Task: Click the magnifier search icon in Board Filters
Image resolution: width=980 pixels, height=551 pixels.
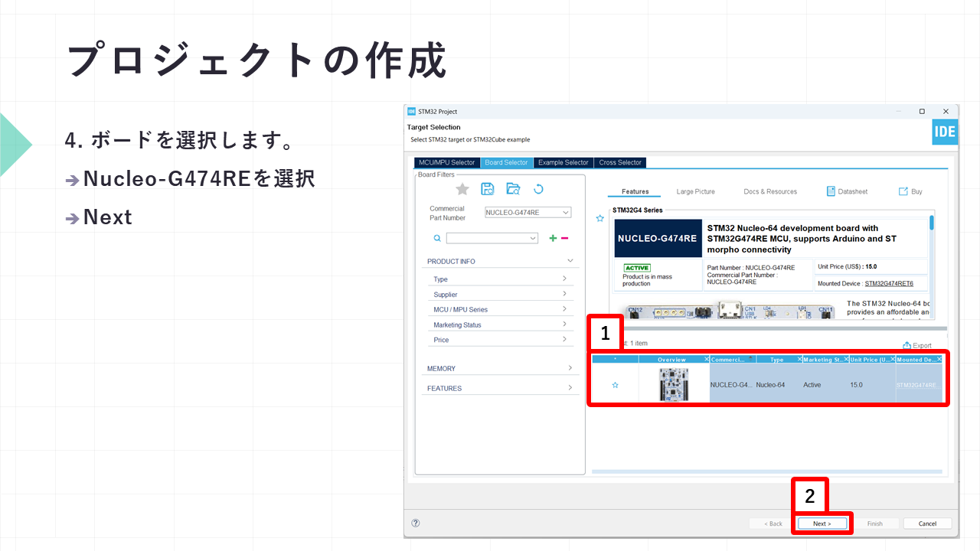Action: pyautogui.click(x=437, y=238)
